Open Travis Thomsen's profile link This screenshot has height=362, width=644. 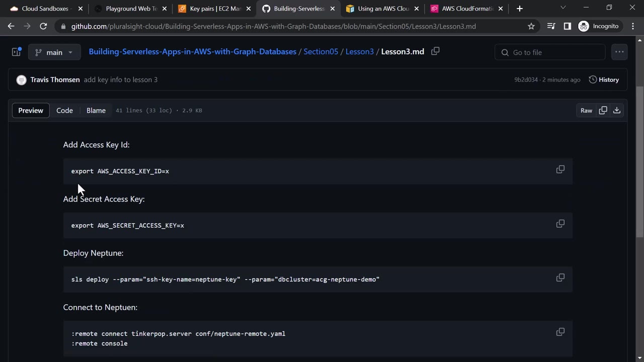pos(55,79)
